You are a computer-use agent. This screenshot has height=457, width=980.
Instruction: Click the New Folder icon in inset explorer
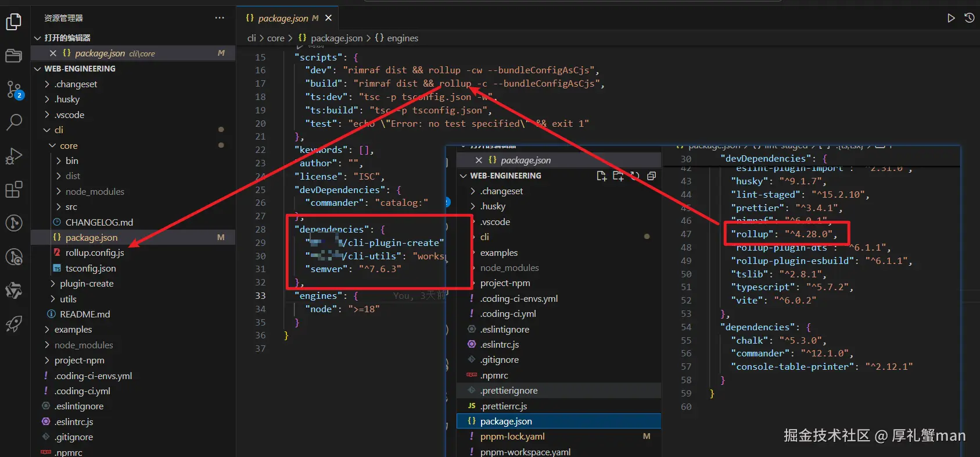(x=618, y=176)
